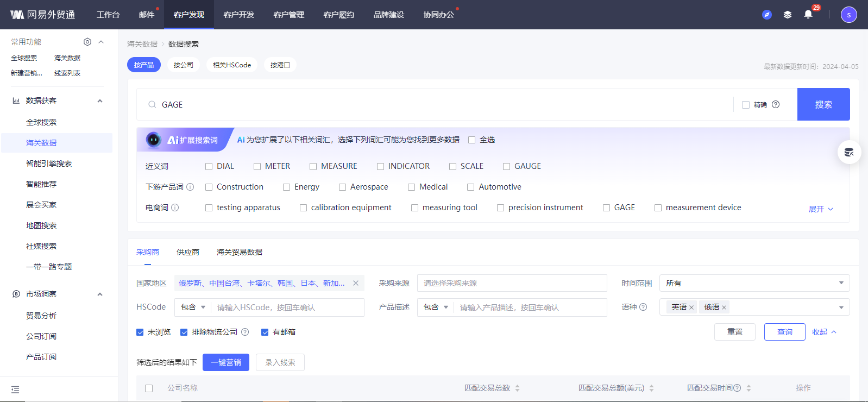Open 贸易分析 in sidebar

point(41,316)
